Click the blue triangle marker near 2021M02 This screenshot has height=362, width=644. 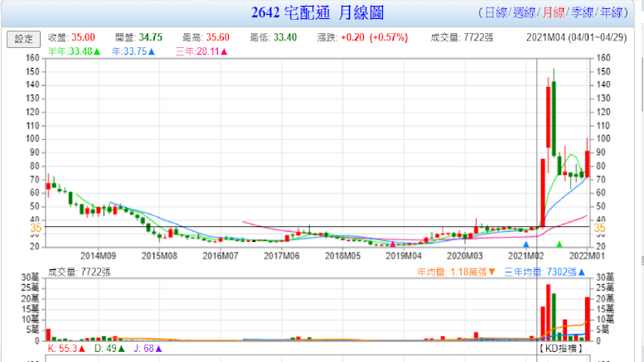[x=525, y=244]
